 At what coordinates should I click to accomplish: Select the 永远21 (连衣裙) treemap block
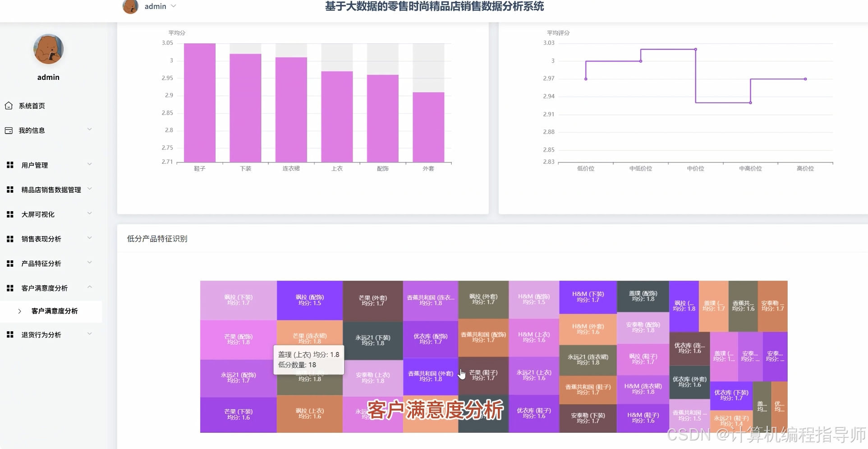(588, 360)
